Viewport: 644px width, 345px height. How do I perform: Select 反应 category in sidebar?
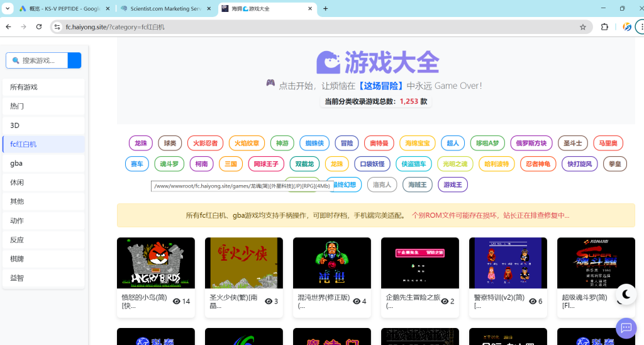tap(43, 240)
